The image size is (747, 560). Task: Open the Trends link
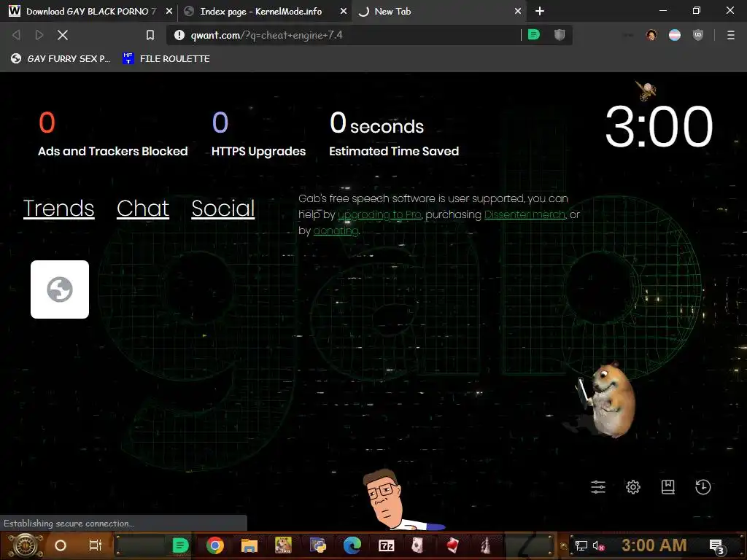(x=58, y=208)
